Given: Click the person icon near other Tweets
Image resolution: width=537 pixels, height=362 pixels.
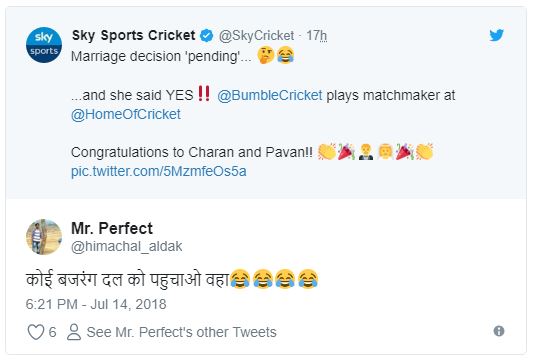Looking at the screenshot, I should point(74,332).
